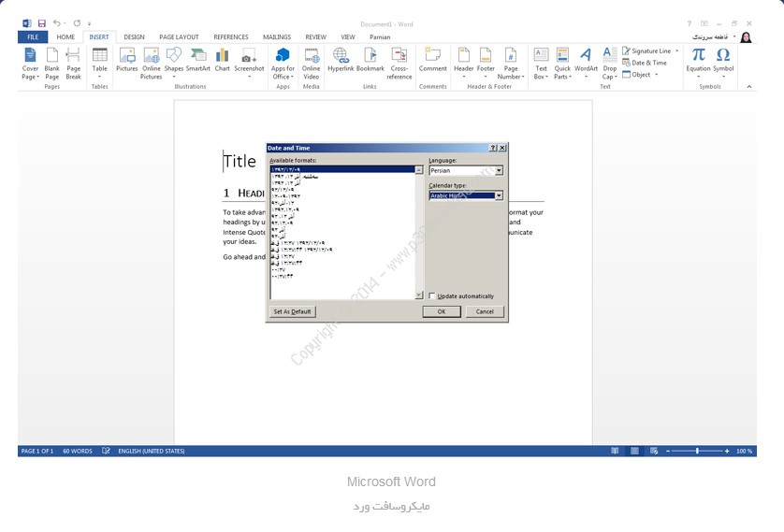The image size is (784, 532).
Task: Click Date & Time ribbon button
Action: [x=645, y=63]
